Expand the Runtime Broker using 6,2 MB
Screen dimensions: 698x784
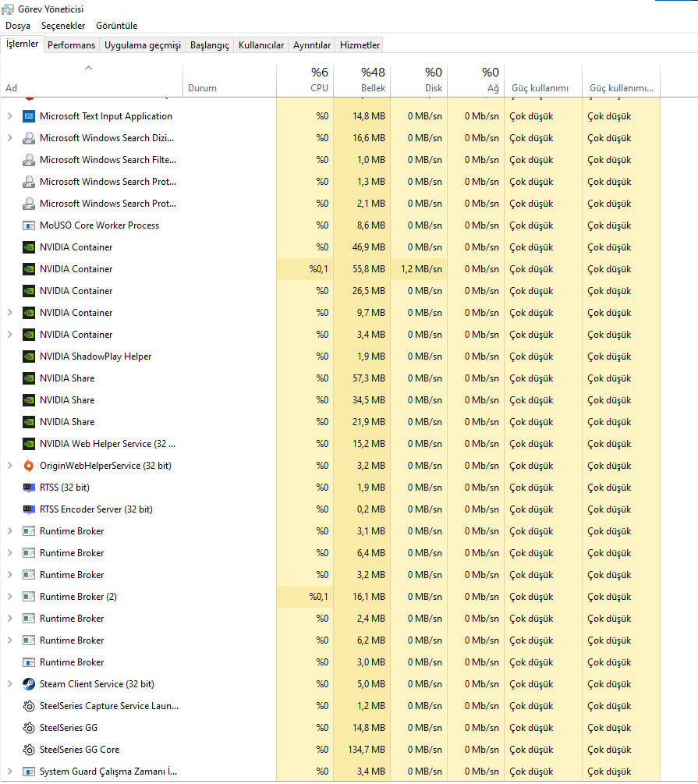(9, 640)
